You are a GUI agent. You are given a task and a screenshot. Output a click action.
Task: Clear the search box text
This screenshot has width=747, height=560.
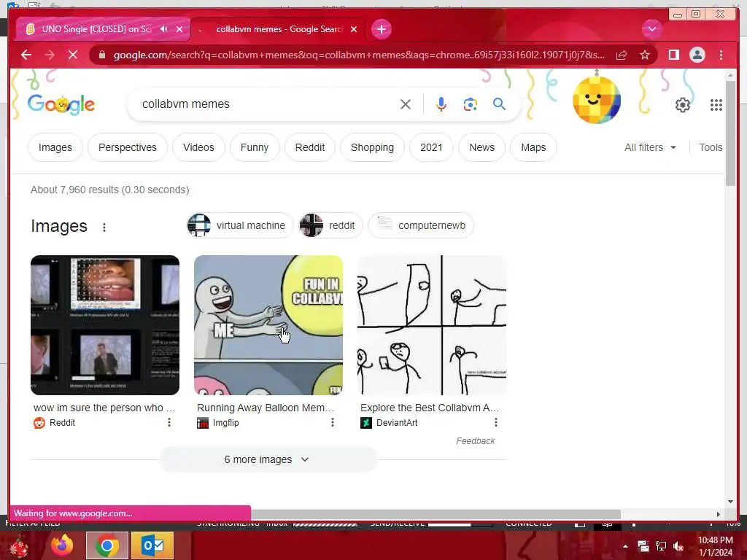pos(406,104)
